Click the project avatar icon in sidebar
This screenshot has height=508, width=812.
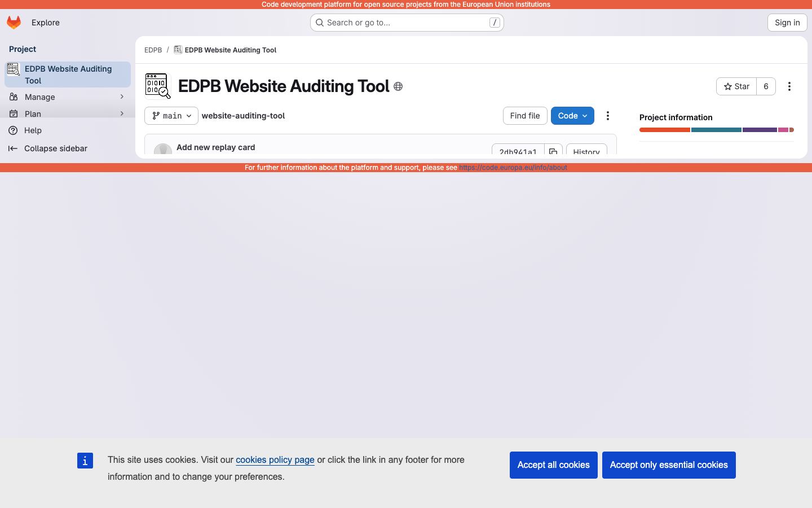13,69
